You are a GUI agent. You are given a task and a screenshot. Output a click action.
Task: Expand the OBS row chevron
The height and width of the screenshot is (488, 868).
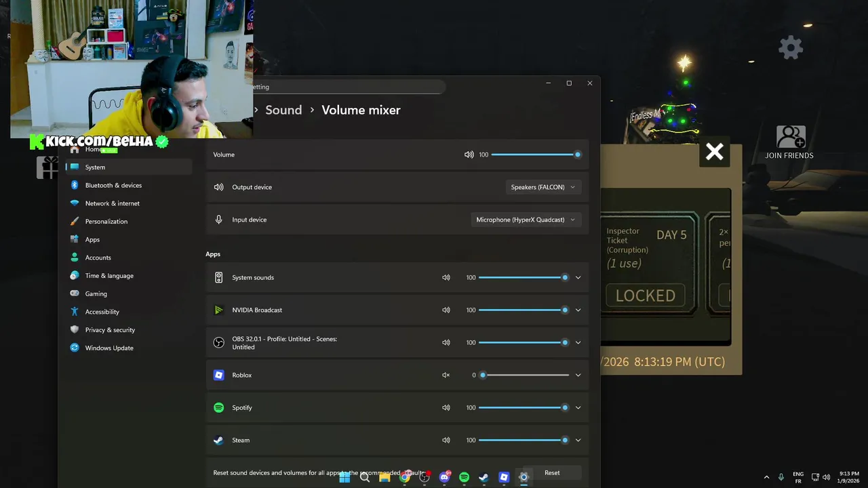pos(578,342)
